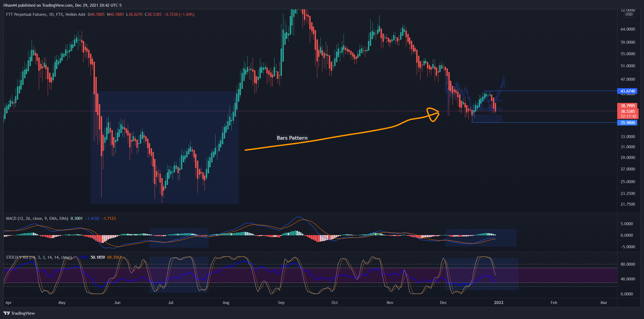Click the 'MACD (12, 26, close, 9, EMA, EMA)' legend
This screenshot has height=319, width=644.
pyautogui.click(x=37, y=218)
